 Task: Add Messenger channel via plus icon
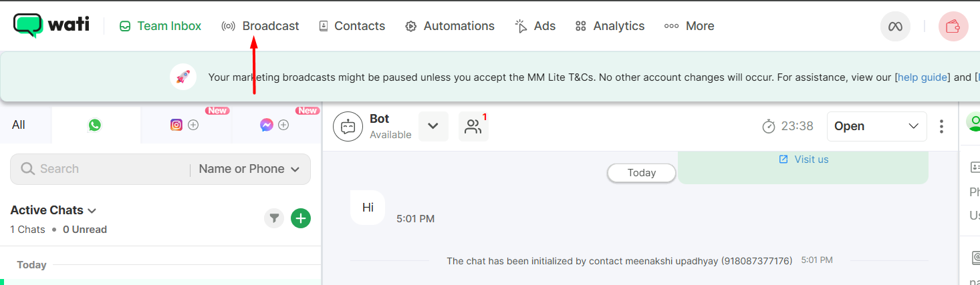[x=283, y=125]
